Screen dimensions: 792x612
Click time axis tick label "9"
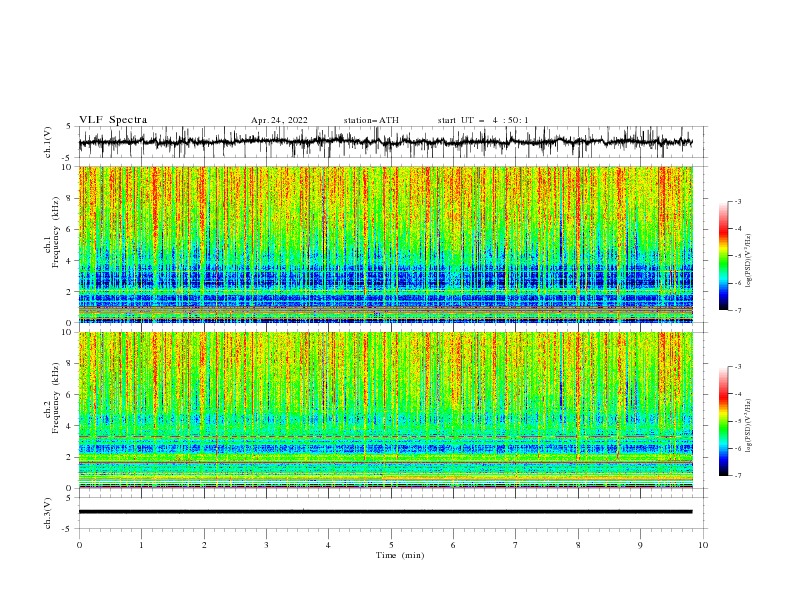click(640, 545)
